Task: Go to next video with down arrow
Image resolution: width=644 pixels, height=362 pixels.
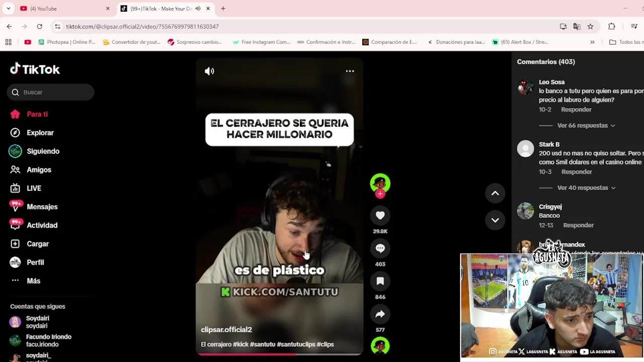Action: (495, 220)
